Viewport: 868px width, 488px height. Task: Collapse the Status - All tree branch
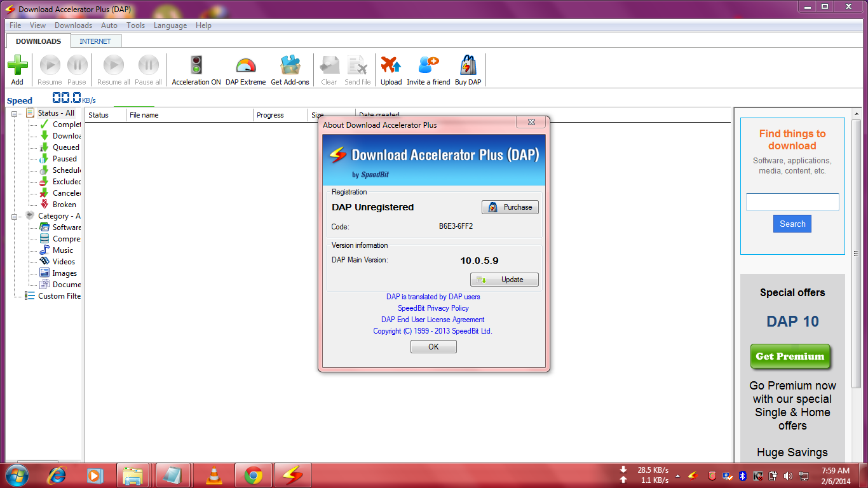[x=14, y=112]
